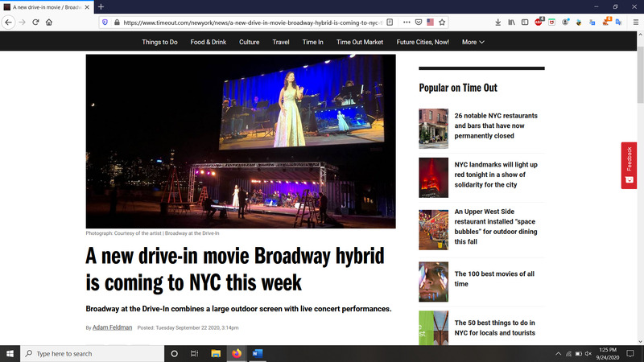The height and width of the screenshot is (362, 644).
Task: Open the Adblock Plus extension icon
Action: pos(539,22)
